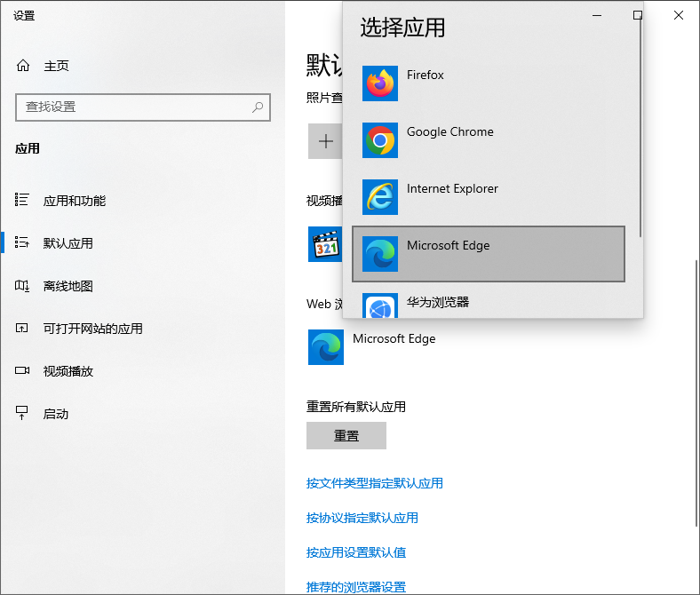Open the 按协议指定默认应用 link
The image size is (700, 595).
362,519
